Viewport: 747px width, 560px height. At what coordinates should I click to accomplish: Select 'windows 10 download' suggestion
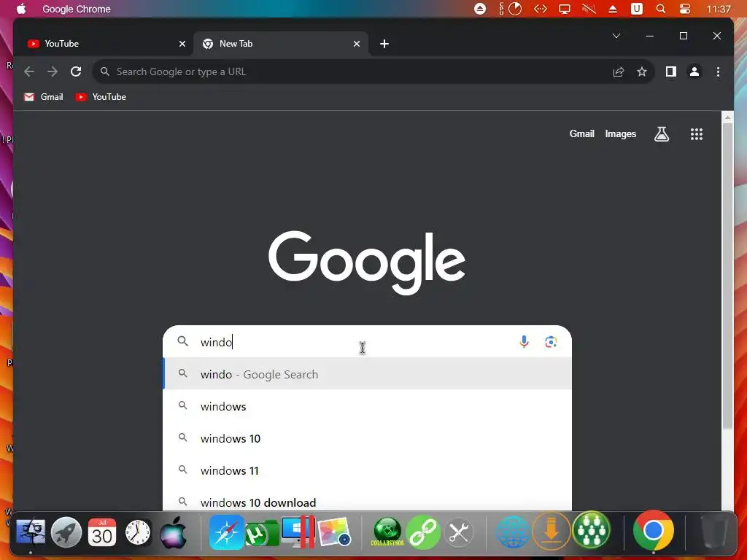(367, 502)
